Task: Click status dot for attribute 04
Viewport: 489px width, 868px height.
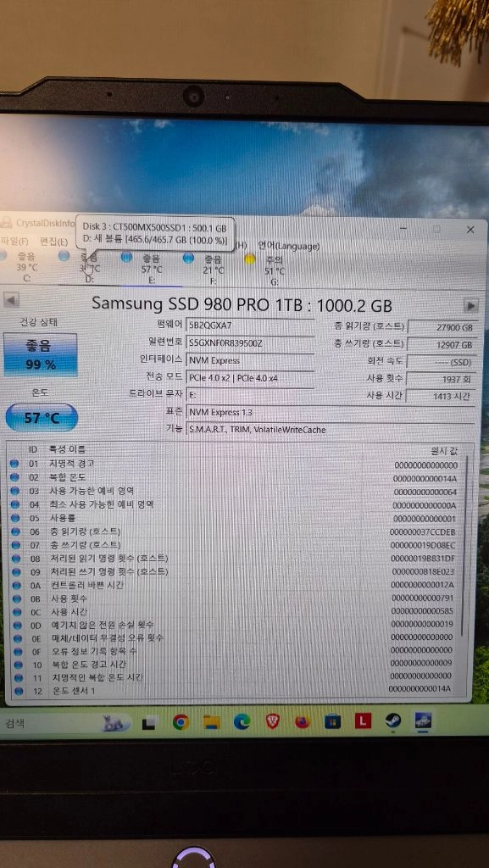Action: (15, 504)
